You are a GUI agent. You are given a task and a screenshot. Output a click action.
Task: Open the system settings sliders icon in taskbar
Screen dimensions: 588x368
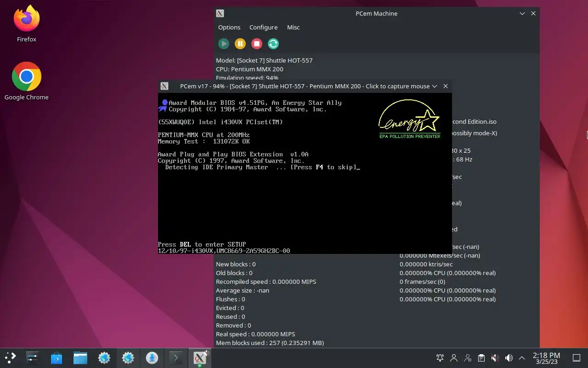point(33,357)
